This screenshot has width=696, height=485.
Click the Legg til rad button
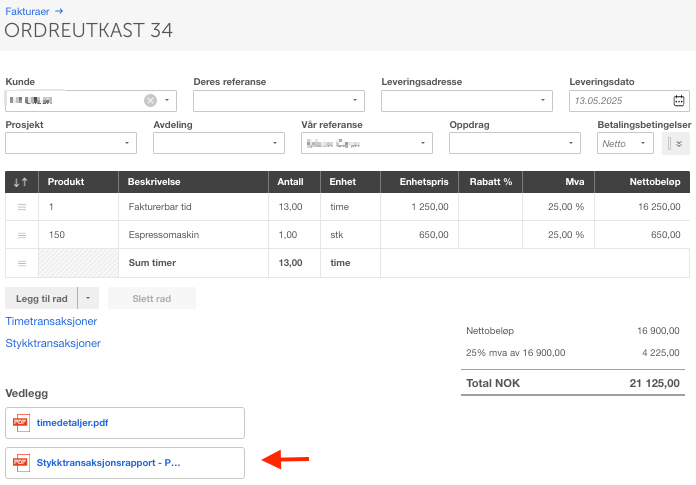click(41, 298)
